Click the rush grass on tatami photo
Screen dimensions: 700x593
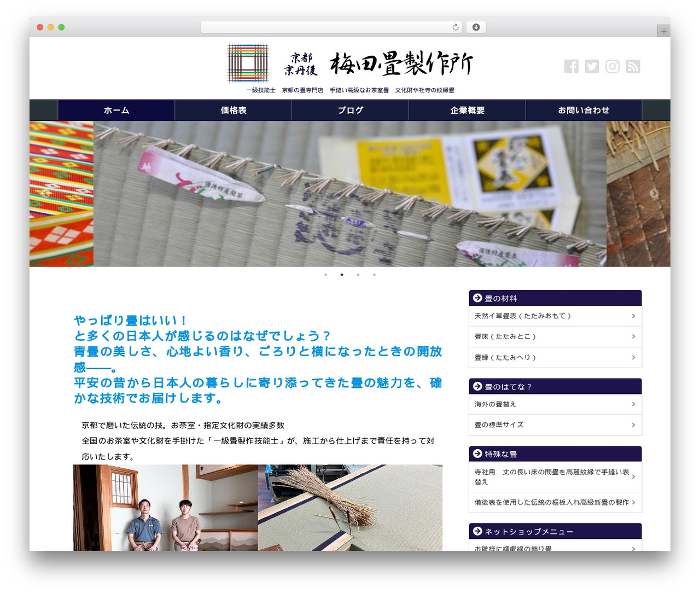click(x=350, y=508)
